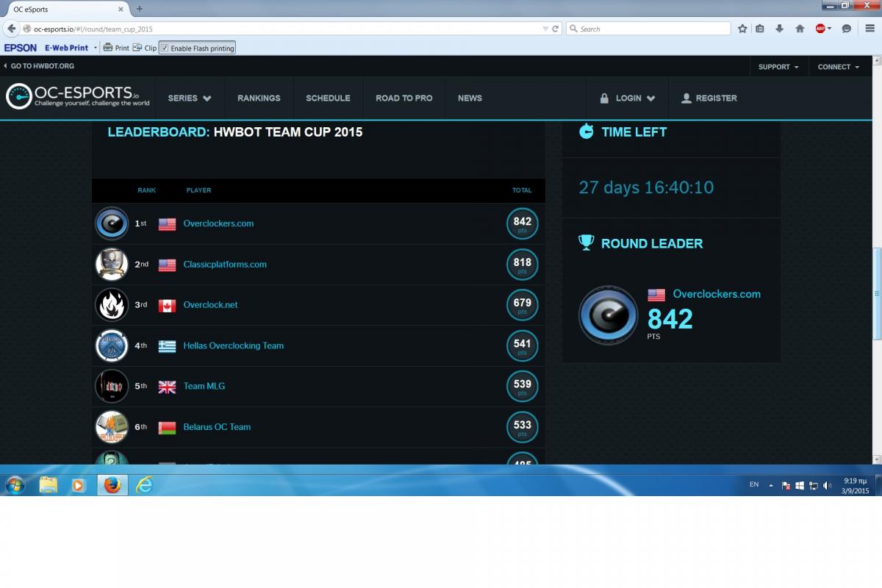882x588 pixels.
Task: Open the Overclock.net team link
Action: pyautogui.click(x=210, y=305)
